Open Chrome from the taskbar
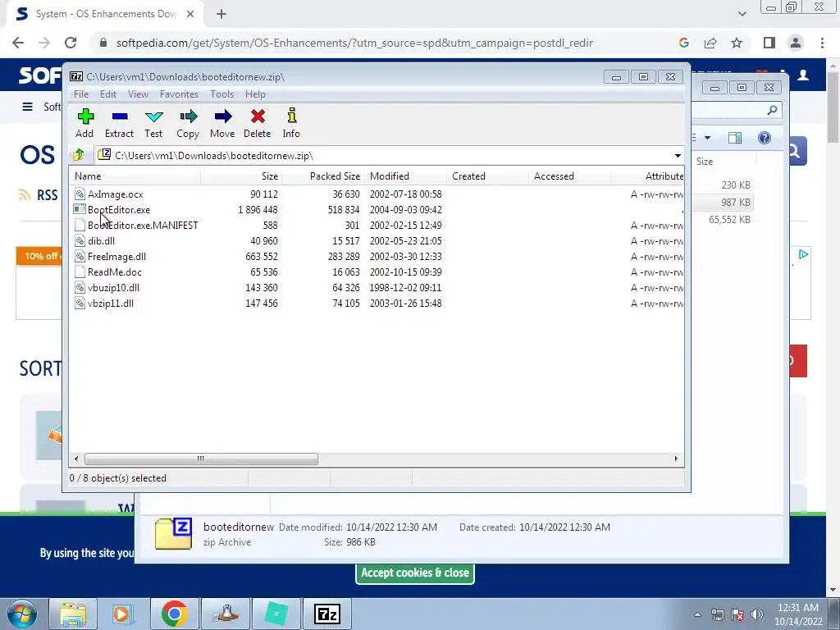Screen dimensions: 840x630 click(x=174, y=614)
